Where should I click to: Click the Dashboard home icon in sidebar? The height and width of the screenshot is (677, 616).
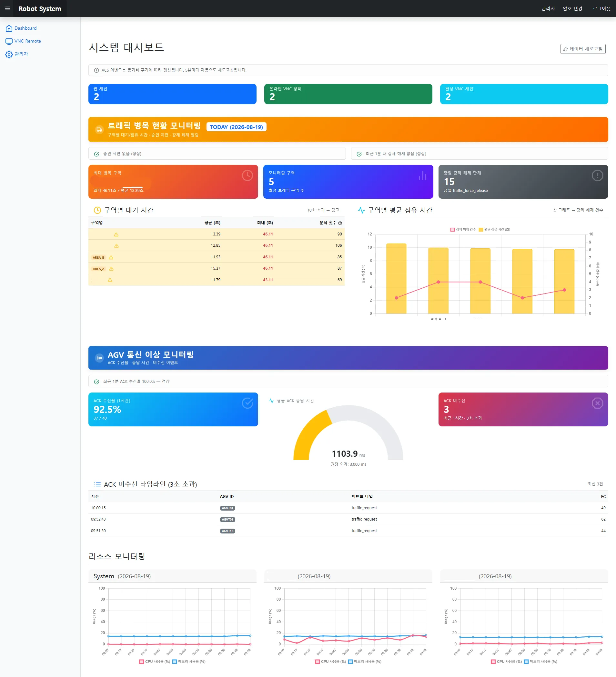tap(9, 28)
